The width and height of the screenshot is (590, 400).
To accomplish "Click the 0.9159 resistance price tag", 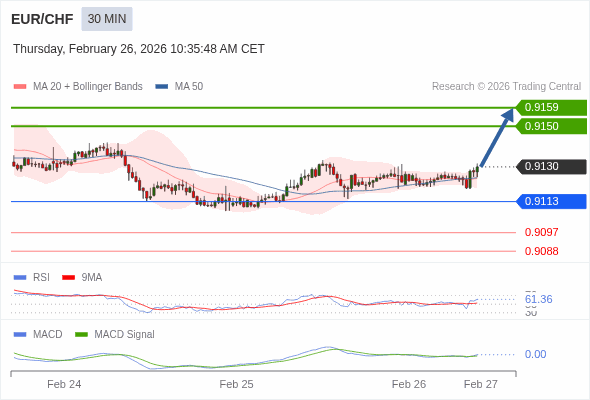I will tap(551, 108).
